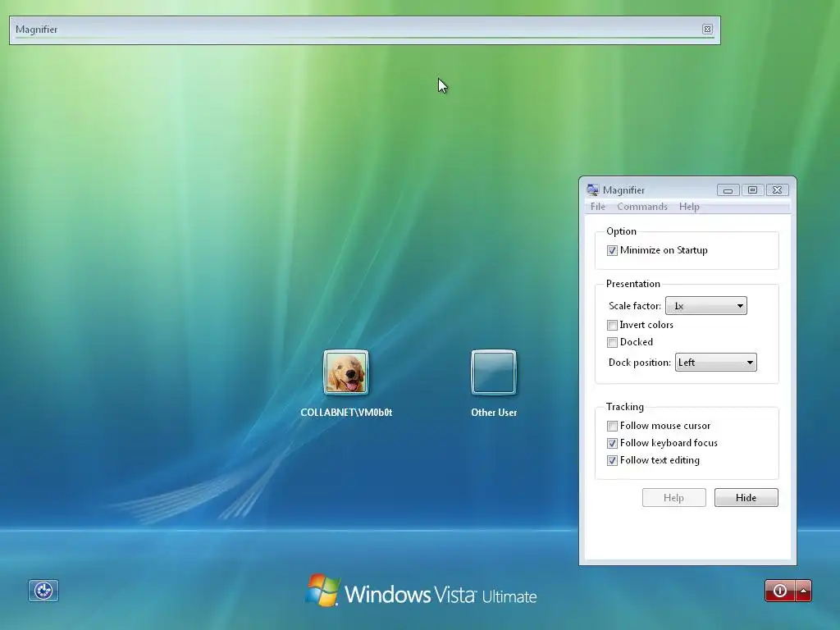The height and width of the screenshot is (630, 840).
Task: Open the Commands menu in Magnifier
Action: pyautogui.click(x=641, y=207)
